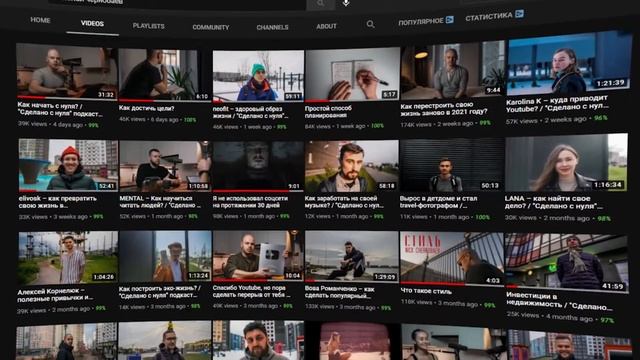The image size is (640, 360).
Task: Click title 'Простой способ планирования'
Action: 328,112
